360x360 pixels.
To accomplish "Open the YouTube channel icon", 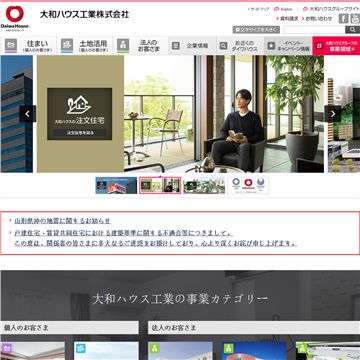I will [355, 19].
